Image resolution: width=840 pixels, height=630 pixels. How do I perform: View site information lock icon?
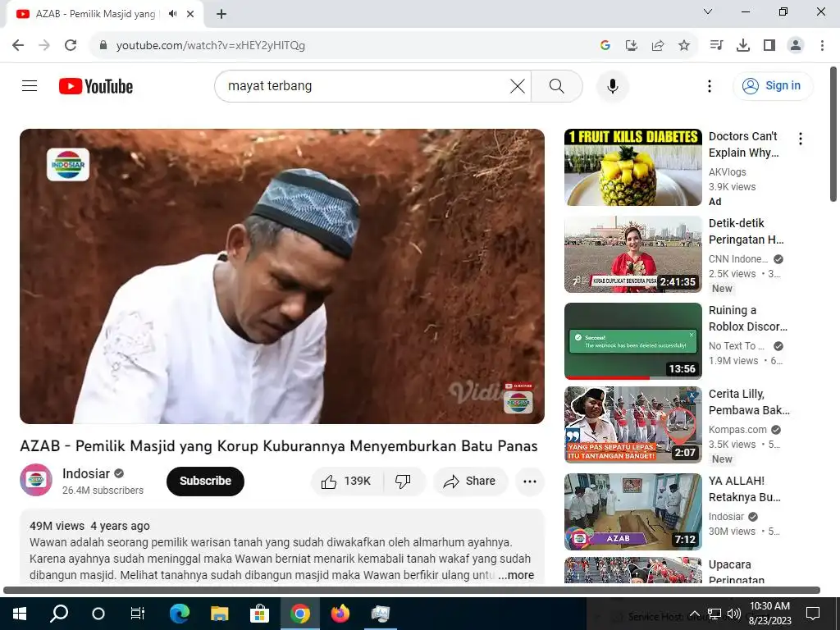(x=104, y=45)
